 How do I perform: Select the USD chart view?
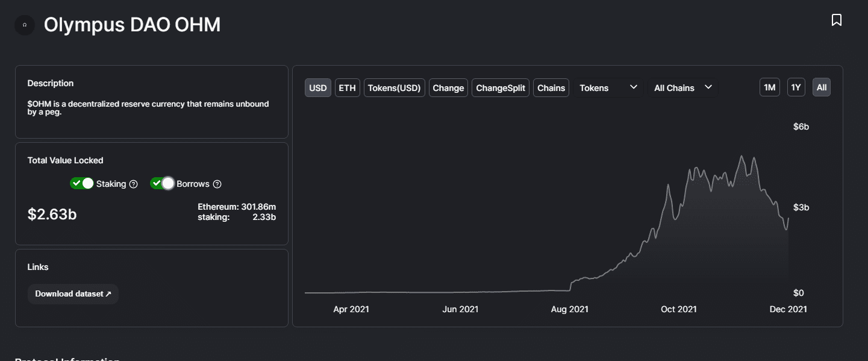pyautogui.click(x=317, y=87)
